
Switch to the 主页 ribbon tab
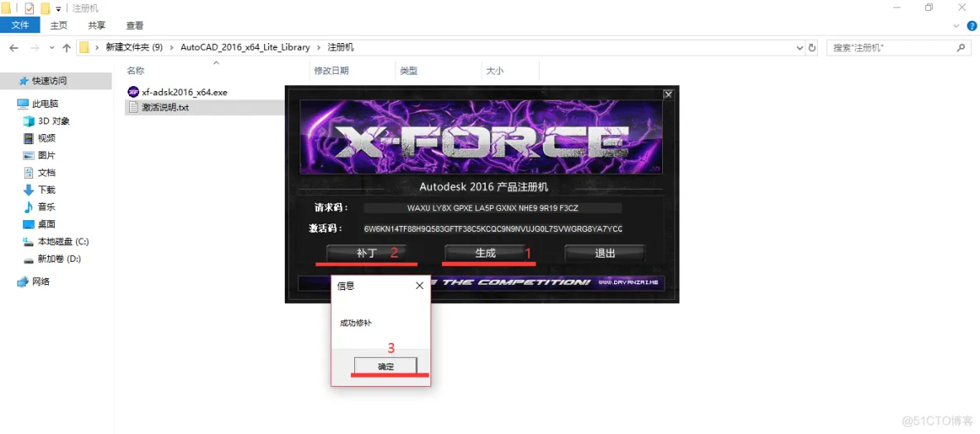[59, 26]
